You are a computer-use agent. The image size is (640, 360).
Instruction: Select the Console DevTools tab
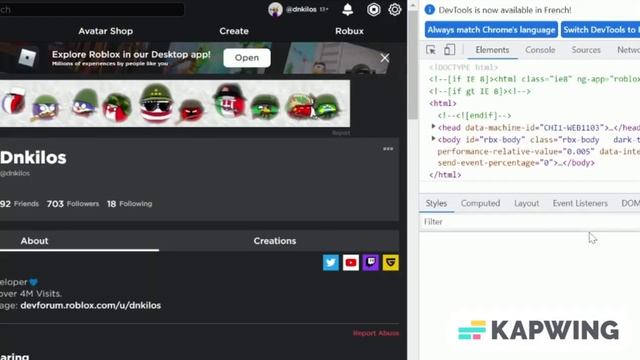click(x=540, y=50)
